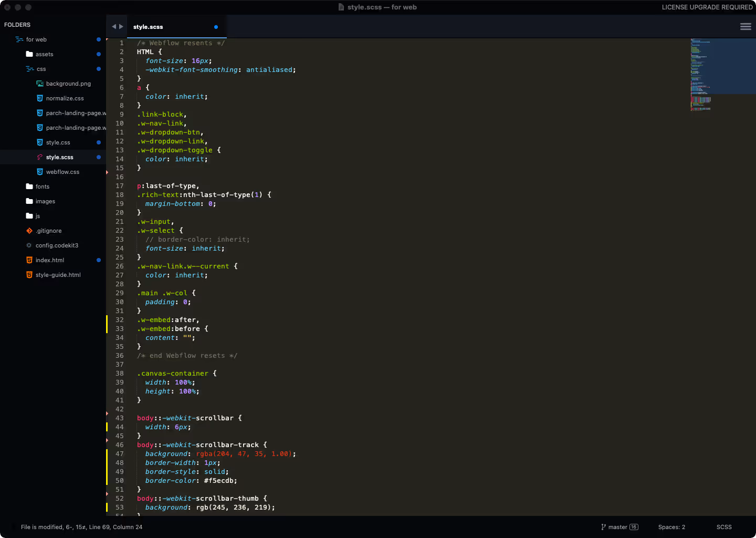Click the document icon in the window title
The image size is (756, 538).
pyautogui.click(x=341, y=7)
